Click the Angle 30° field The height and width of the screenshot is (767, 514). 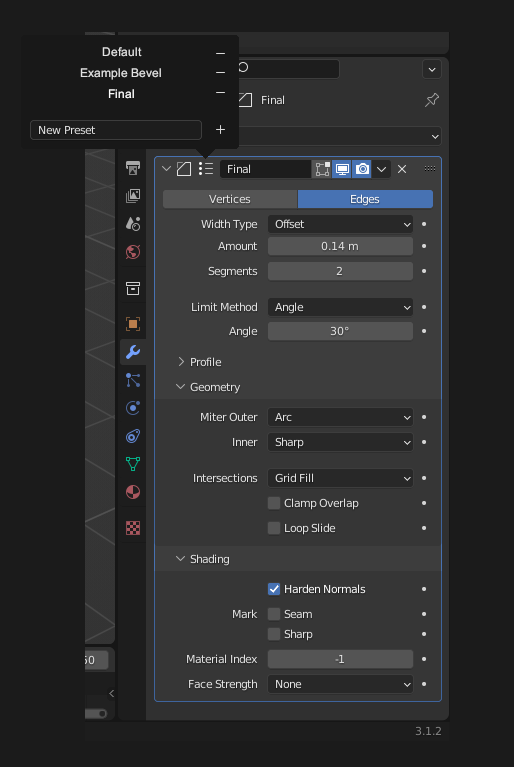(x=340, y=331)
